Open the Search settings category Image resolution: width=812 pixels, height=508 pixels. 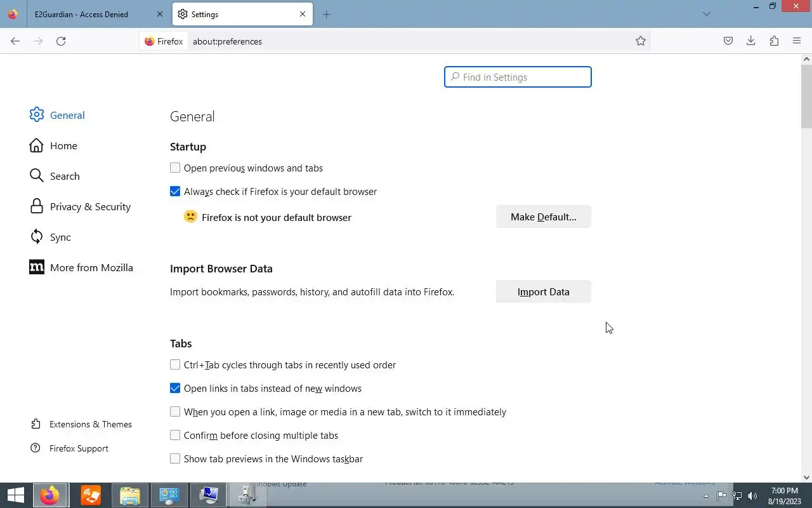click(x=65, y=176)
